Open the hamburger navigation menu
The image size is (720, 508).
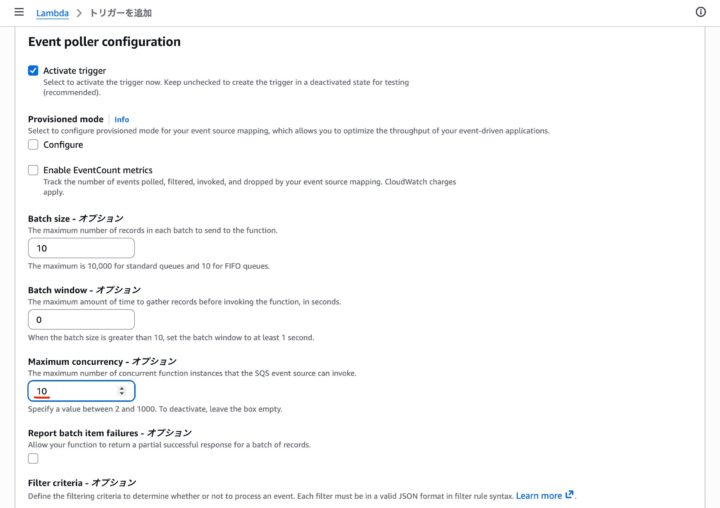(18, 12)
